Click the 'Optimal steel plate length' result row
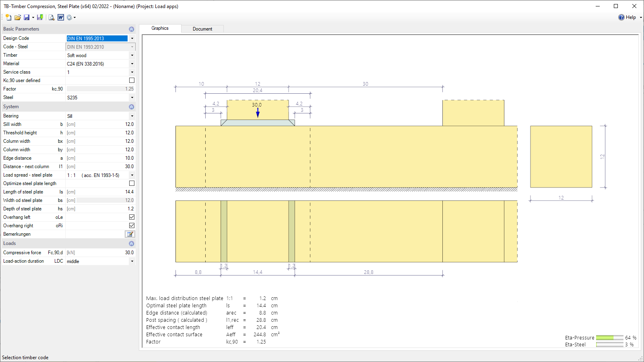The height and width of the screenshot is (362, 644). (212, 306)
